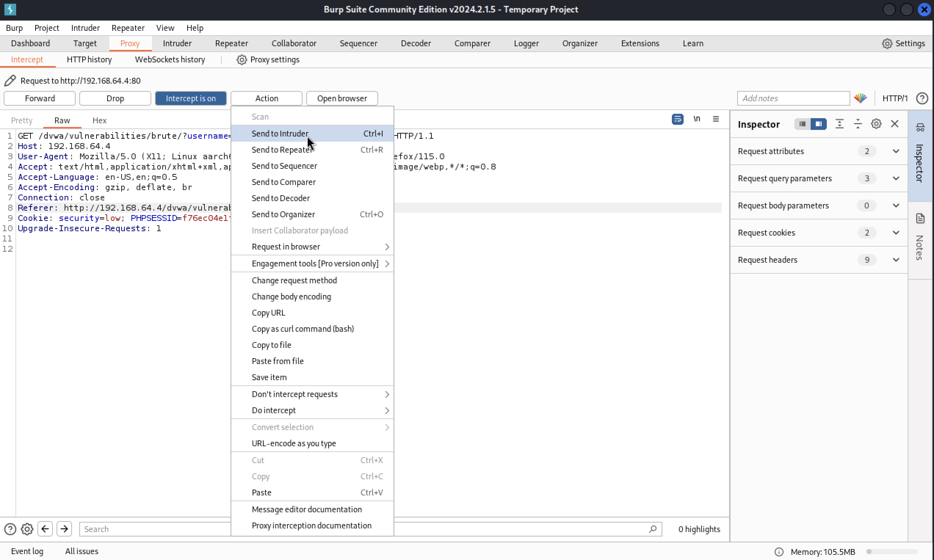Image resolution: width=934 pixels, height=560 pixels.
Task: Switch Inspector to right layout icon
Action: (818, 124)
